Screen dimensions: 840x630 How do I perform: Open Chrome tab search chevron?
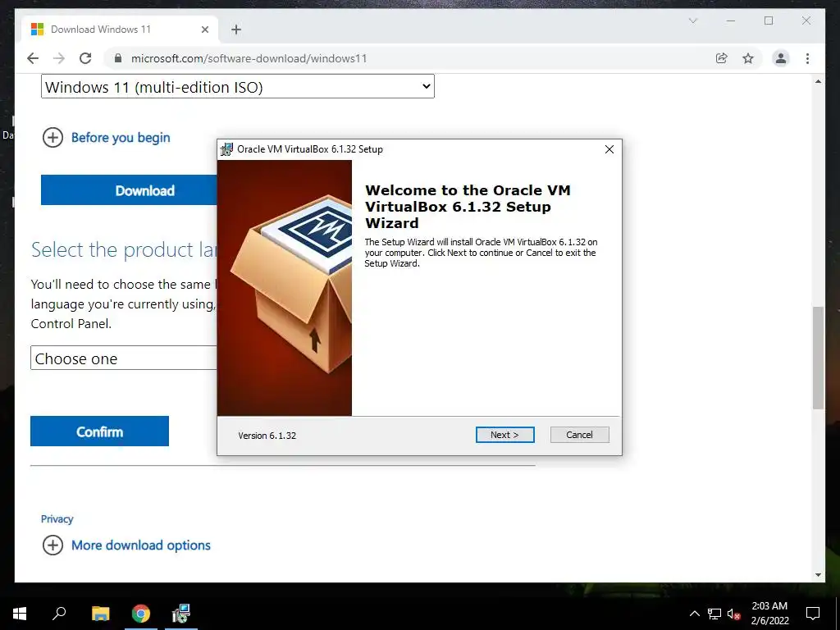coord(692,21)
